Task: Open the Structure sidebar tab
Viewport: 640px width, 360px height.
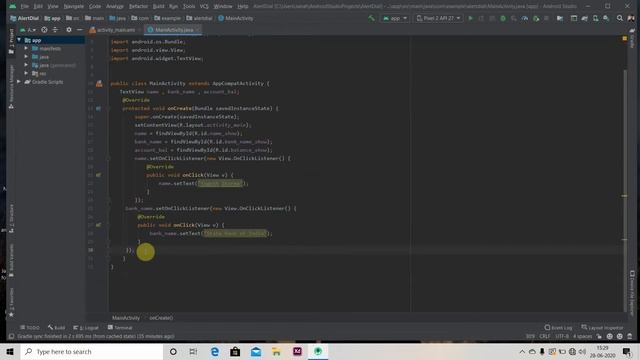Action: point(11,218)
